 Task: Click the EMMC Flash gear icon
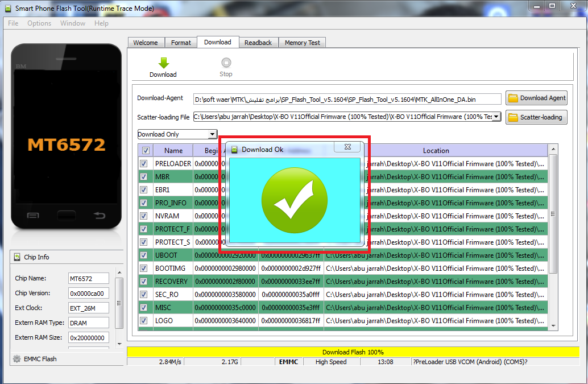pos(17,359)
